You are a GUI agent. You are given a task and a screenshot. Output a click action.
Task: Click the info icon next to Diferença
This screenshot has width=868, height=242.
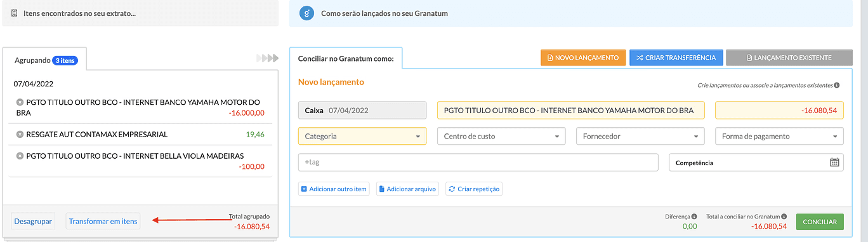pyautogui.click(x=694, y=217)
